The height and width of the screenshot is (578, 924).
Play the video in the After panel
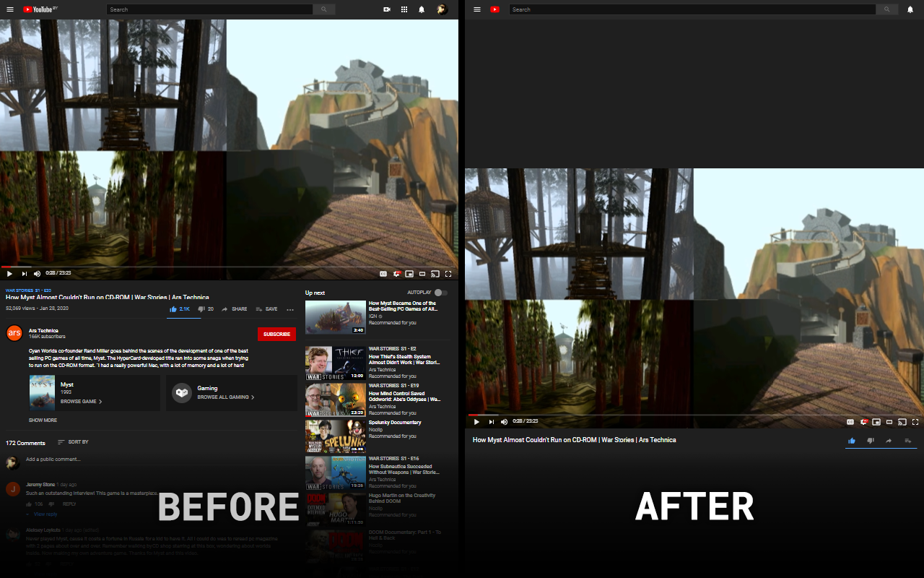tap(476, 421)
